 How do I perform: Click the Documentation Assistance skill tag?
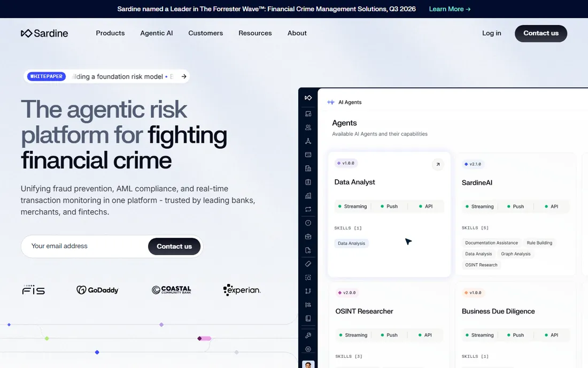coord(491,243)
